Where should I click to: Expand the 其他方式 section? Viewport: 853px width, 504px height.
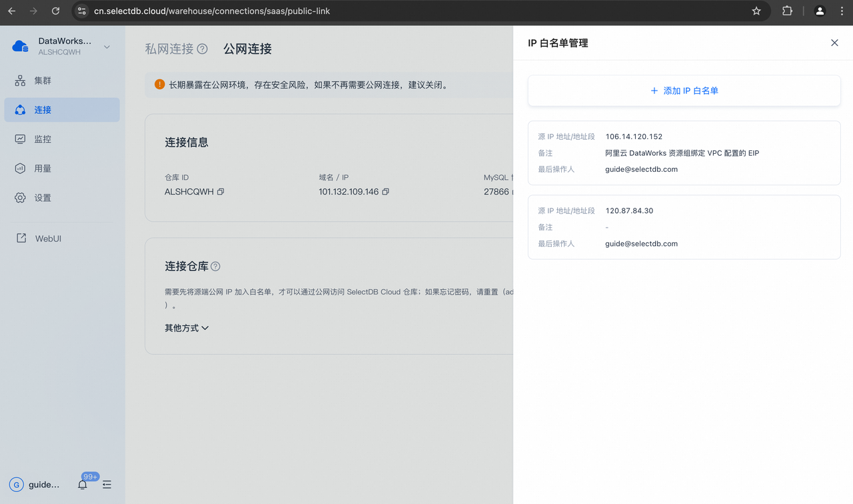pyautogui.click(x=187, y=328)
